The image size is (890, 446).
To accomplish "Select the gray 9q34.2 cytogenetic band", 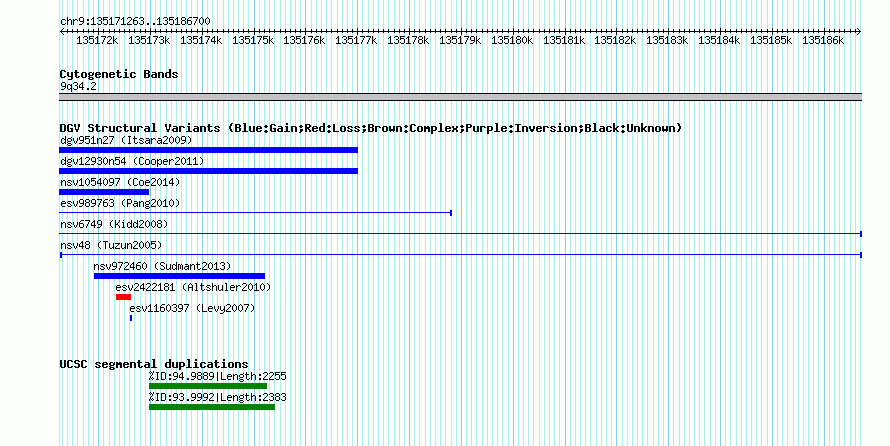I will pos(460,97).
